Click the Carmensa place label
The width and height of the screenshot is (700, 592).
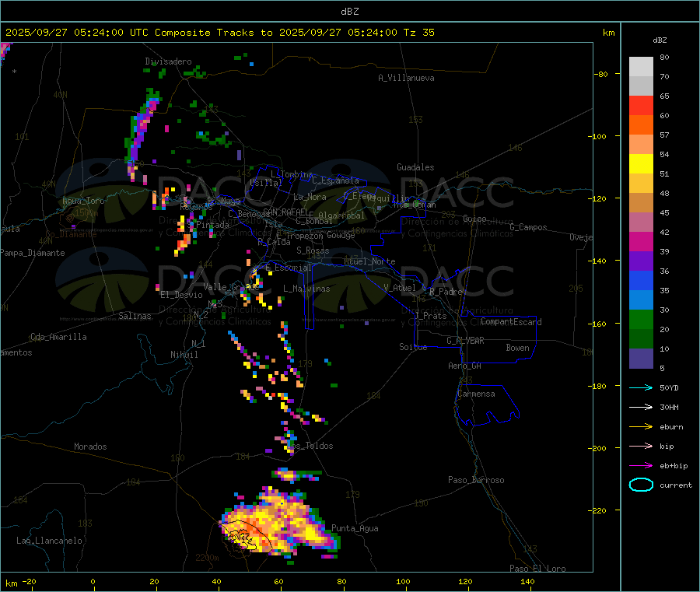click(x=476, y=394)
